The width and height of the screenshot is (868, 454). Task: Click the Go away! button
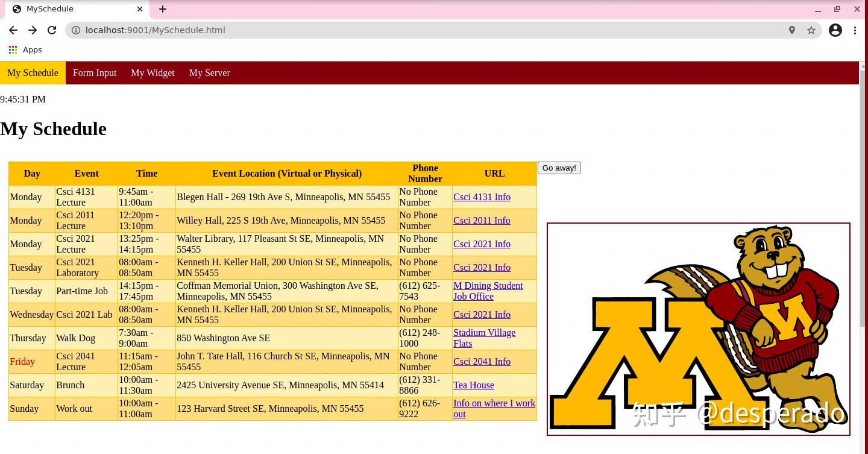[x=559, y=168]
